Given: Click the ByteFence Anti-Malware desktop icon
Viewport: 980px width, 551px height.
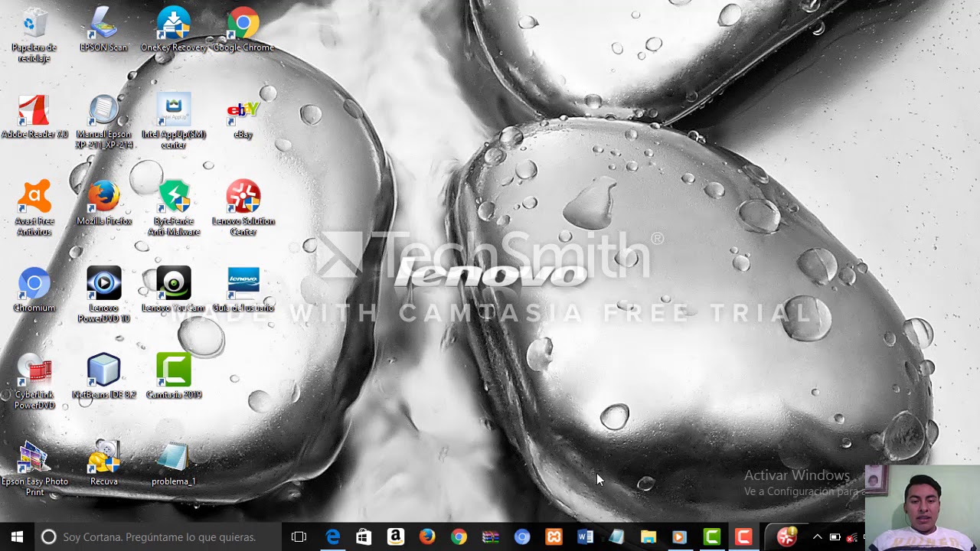Looking at the screenshot, I should 174,208.
